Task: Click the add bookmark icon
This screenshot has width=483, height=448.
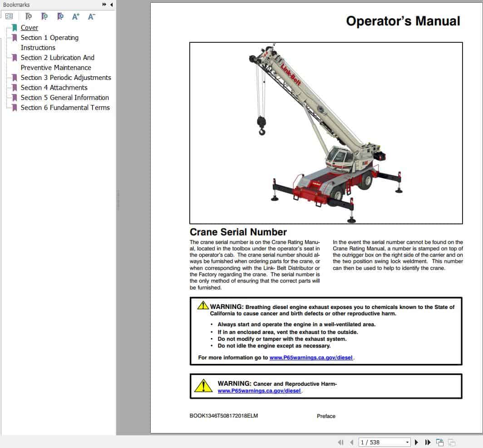Action: (x=44, y=15)
